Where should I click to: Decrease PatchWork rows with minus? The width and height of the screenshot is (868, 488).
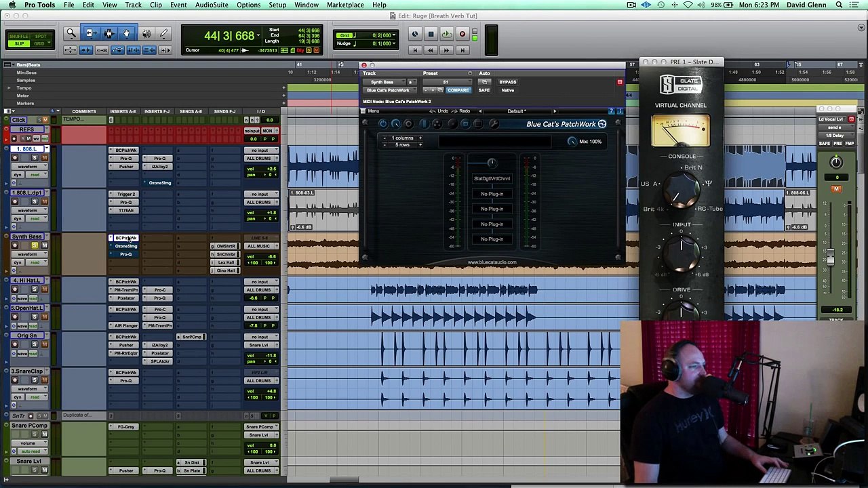pos(385,145)
